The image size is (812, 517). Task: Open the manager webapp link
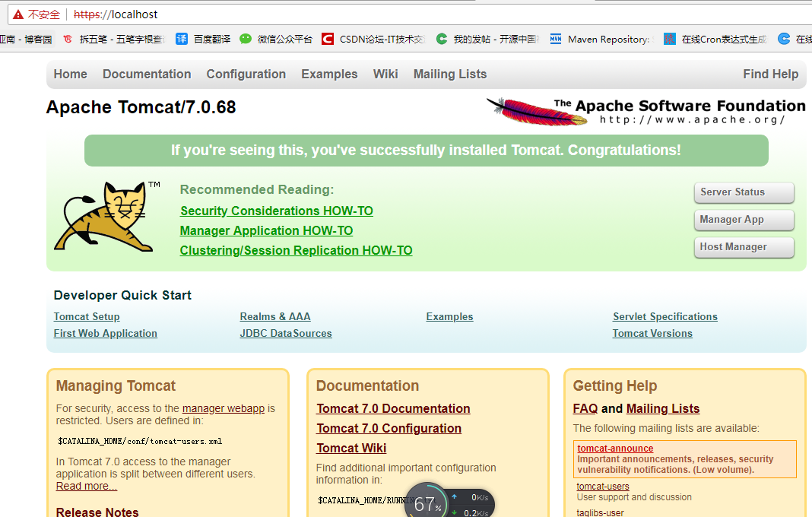(224, 408)
